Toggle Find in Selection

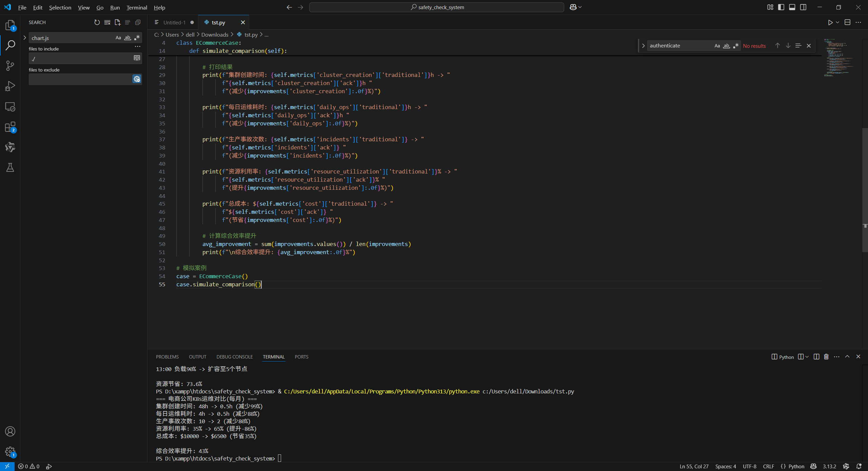(798, 45)
